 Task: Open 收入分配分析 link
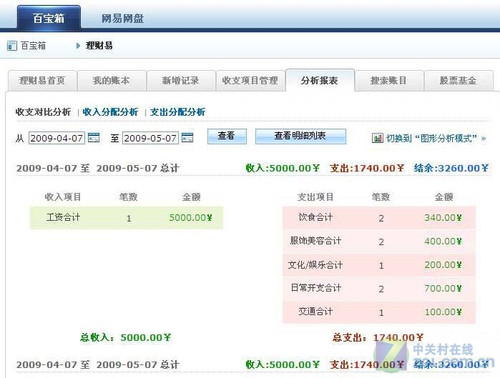tap(110, 112)
